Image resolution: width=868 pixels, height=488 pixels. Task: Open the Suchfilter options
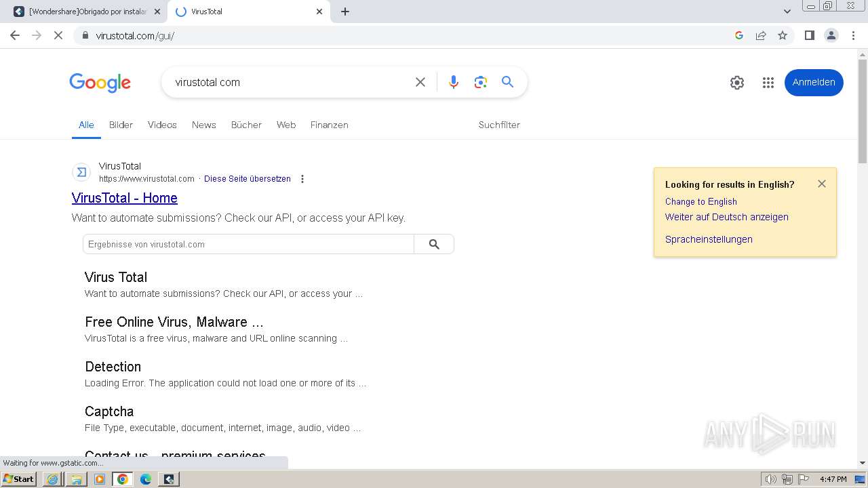point(499,125)
